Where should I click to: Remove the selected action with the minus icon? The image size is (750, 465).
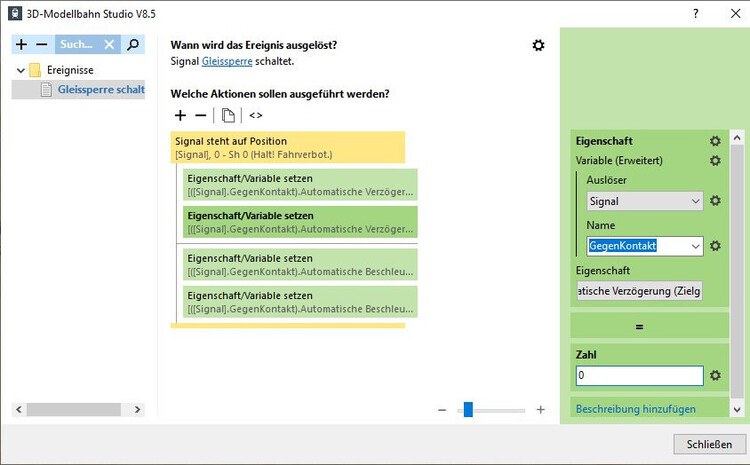click(x=201, y=115)
